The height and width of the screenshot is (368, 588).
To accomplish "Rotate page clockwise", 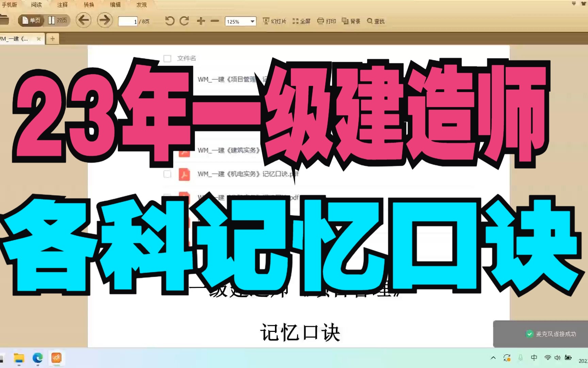I will [184, 21].
